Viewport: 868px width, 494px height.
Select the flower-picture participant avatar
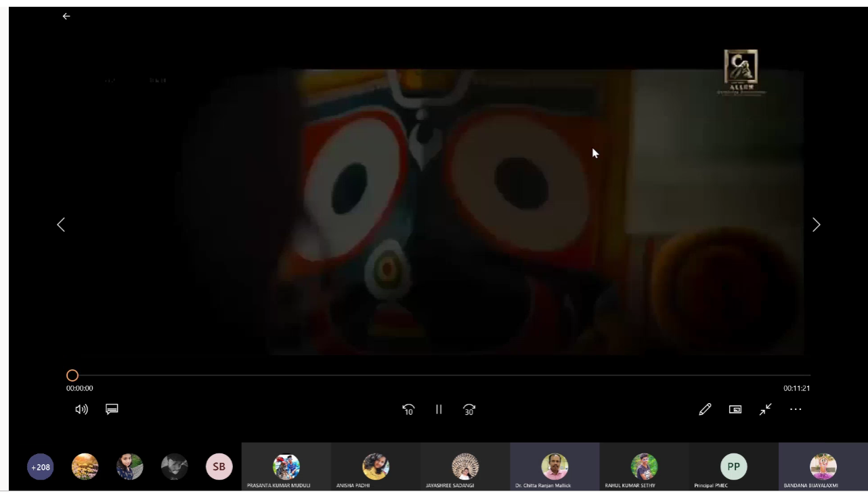point(85,467)
